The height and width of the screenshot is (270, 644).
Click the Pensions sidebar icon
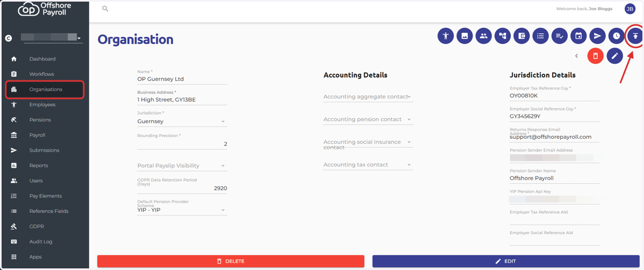point(14,120)
